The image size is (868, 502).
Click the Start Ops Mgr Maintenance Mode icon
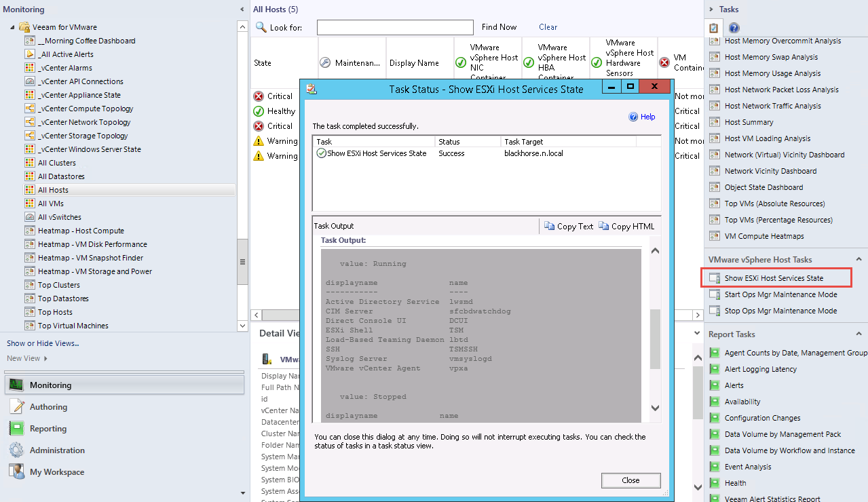tap(713, 294)
